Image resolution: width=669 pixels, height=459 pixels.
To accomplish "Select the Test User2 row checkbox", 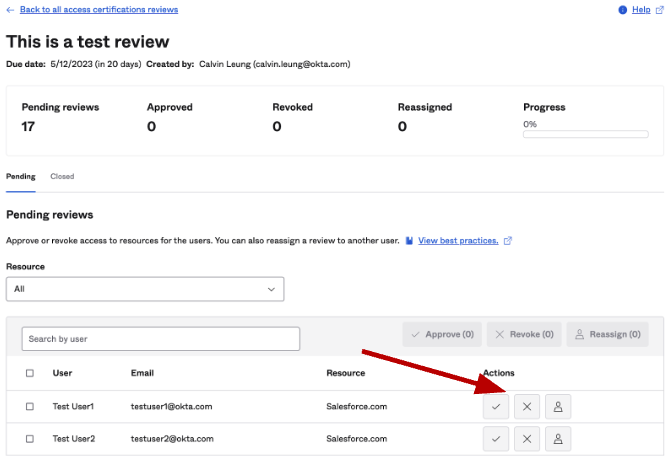I will click(x=29, y=439).
